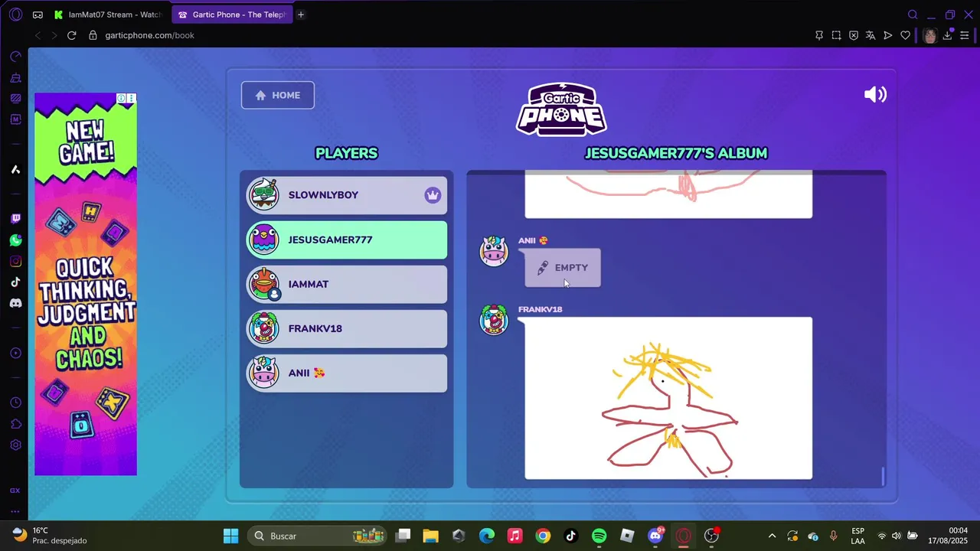Click the Gartic Phone logo
Image resolution: width=980 pixels, height=551 pixels.
pos(561,109)
